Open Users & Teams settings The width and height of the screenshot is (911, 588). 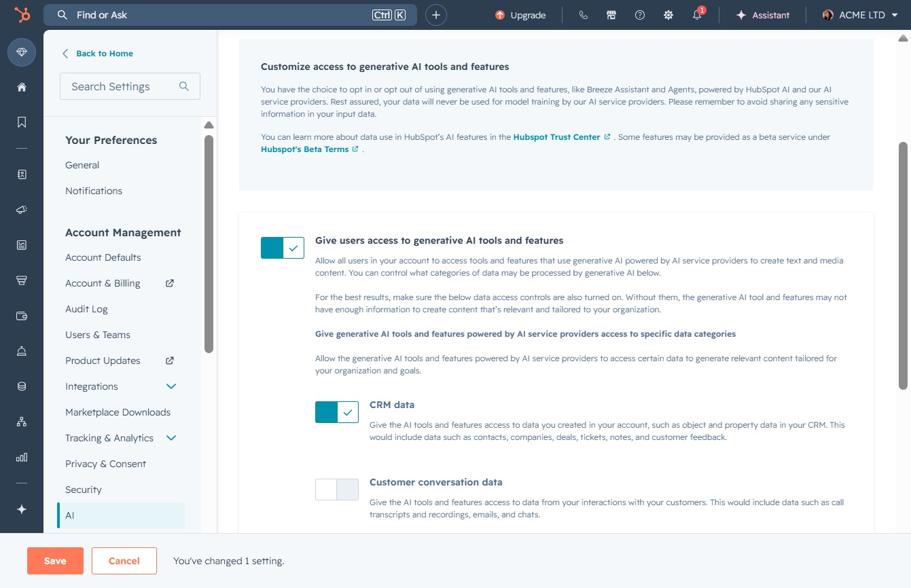98,335
